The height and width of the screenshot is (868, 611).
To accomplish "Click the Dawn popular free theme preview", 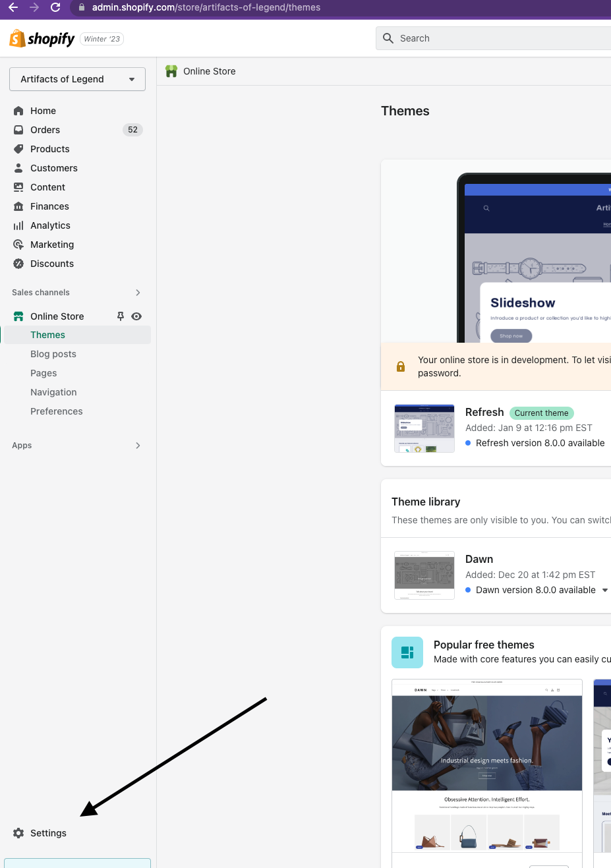I will click(x=487, y=773).
